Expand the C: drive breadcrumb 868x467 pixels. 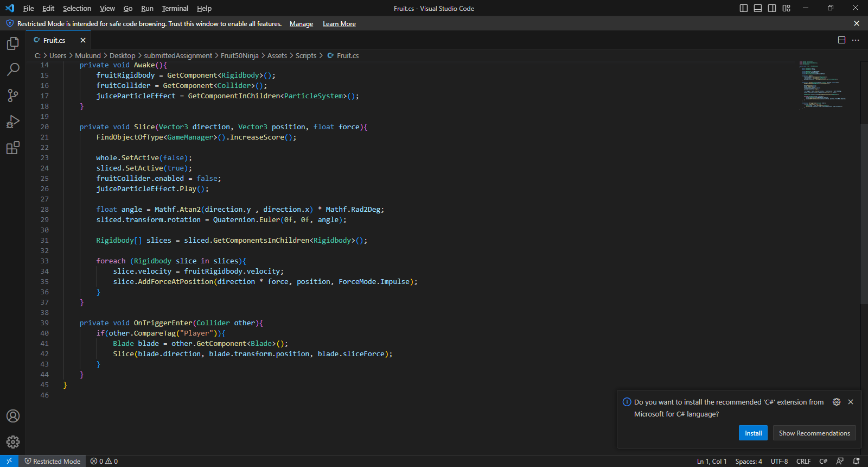coord(37,55)
